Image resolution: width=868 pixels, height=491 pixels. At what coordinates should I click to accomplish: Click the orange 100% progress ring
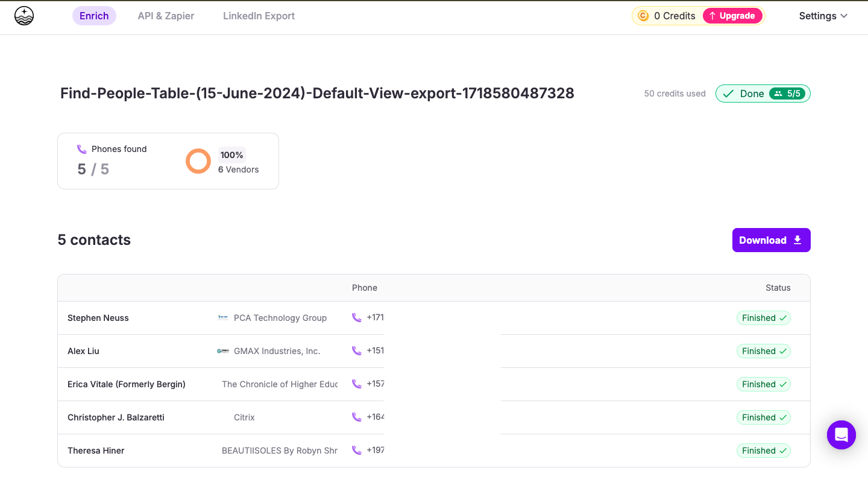pyautogui.click(x=198, y=161)
